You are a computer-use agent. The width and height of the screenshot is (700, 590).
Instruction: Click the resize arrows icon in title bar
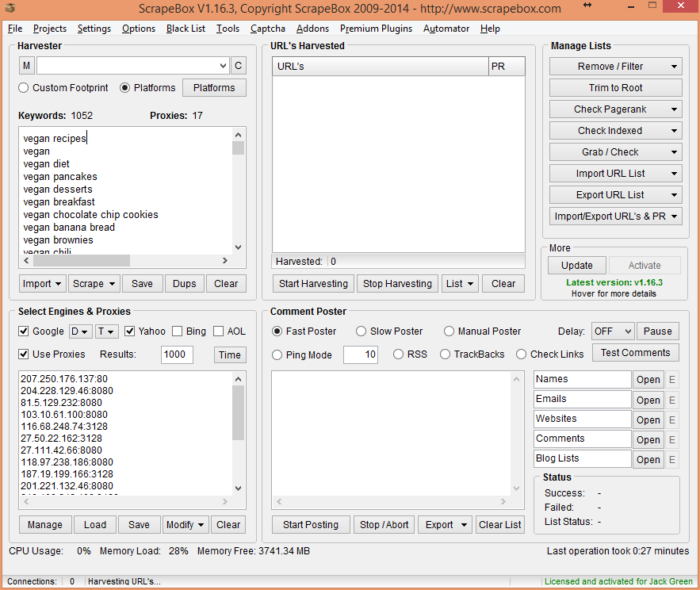587,6
